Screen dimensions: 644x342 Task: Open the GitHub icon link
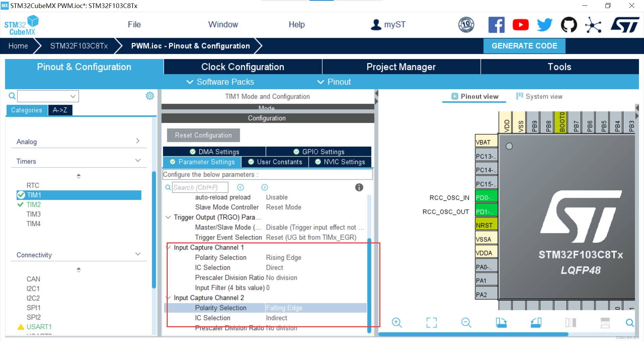pyautogui.click(x=569, y=25)
